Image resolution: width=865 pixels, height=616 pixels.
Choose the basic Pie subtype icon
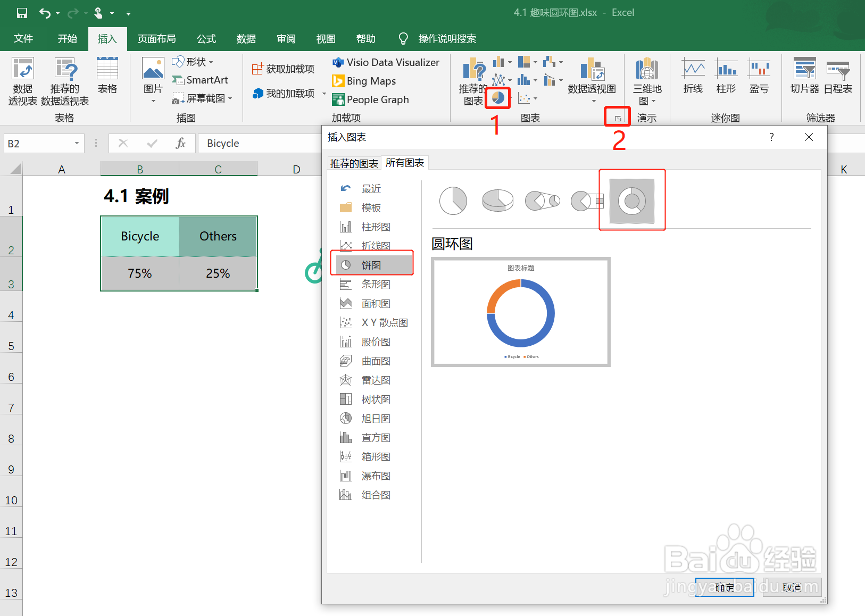[x=453, y=201]
